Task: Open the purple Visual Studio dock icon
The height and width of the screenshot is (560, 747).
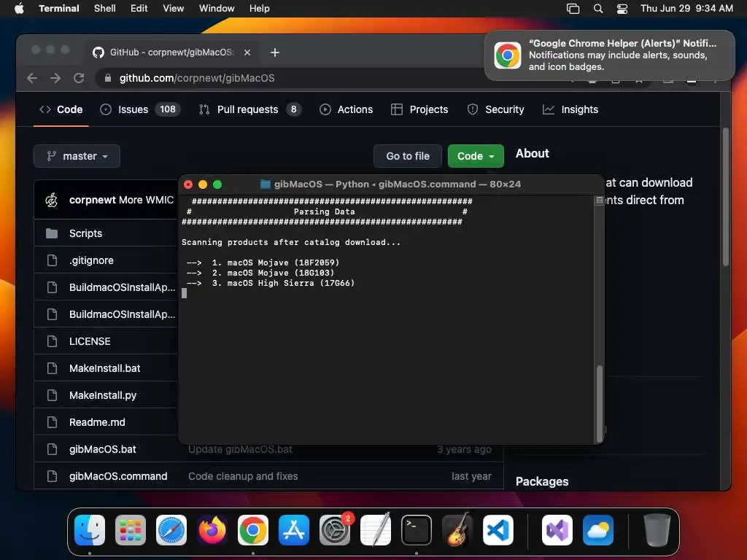Action: pos(557,530)
